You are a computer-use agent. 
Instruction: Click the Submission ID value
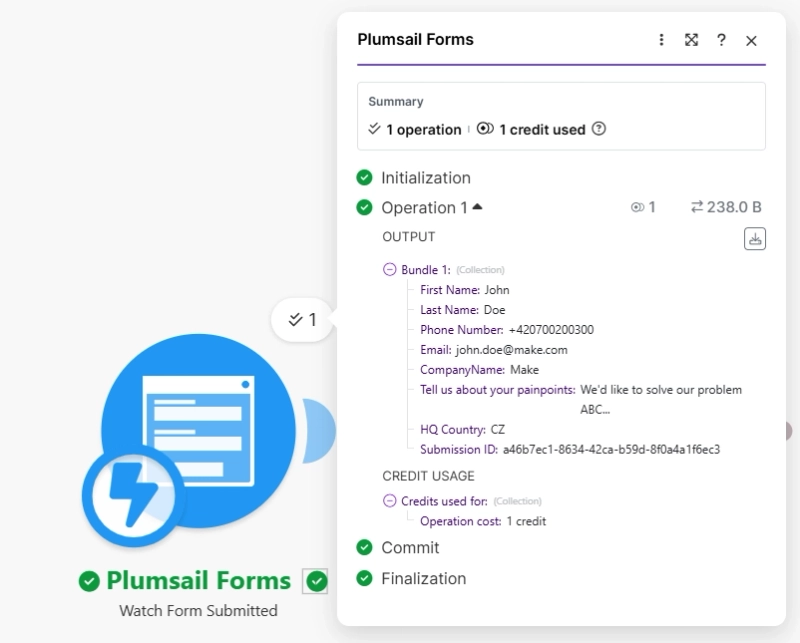(611, 450)
